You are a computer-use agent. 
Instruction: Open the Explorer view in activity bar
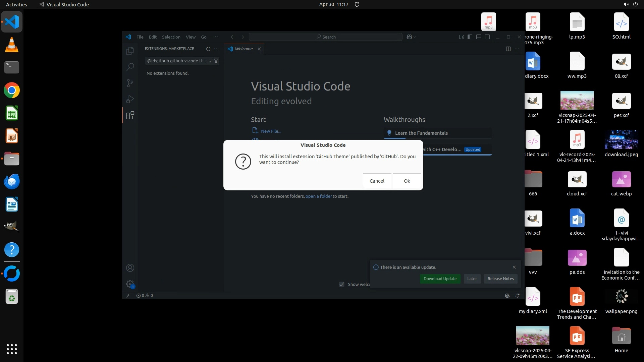click(130, 51)
